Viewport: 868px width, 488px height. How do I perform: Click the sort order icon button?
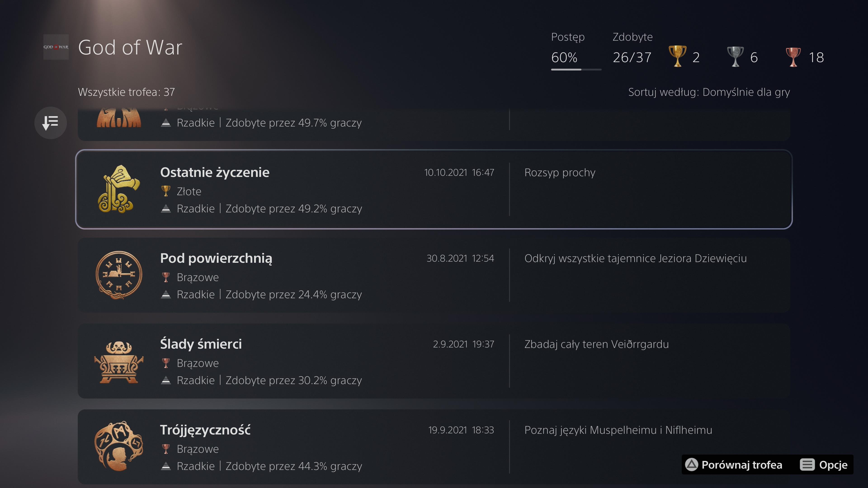coord(51,123)
